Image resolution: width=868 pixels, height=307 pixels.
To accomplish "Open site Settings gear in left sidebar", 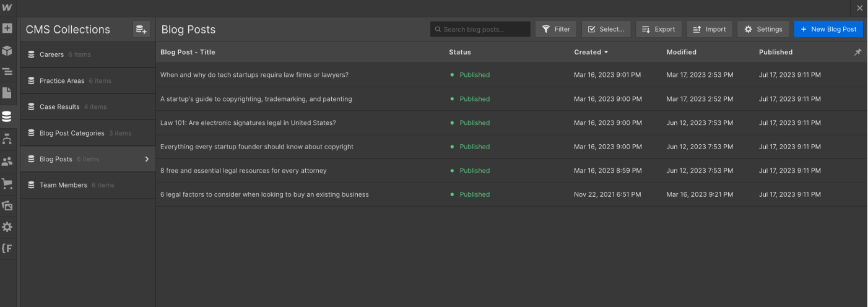I will pyautogui.click(x=7, y=227).
